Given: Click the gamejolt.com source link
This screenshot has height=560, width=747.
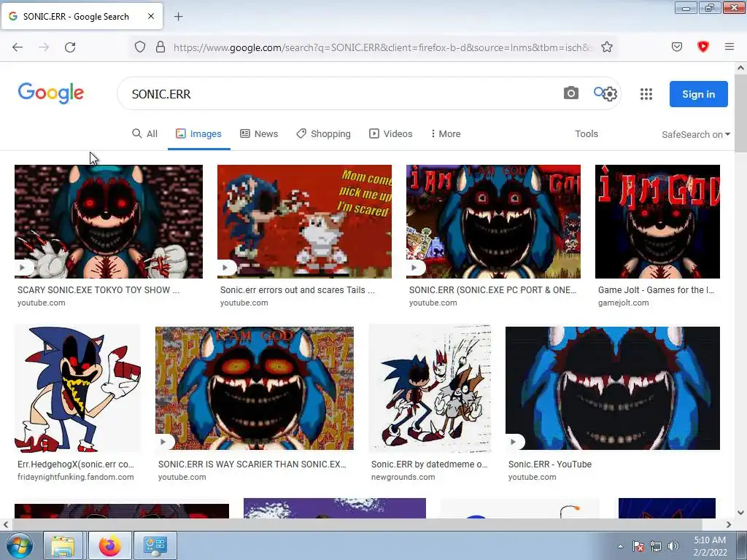Looking at the screenshot, I should pyautogui.click(x=623, y=303).
